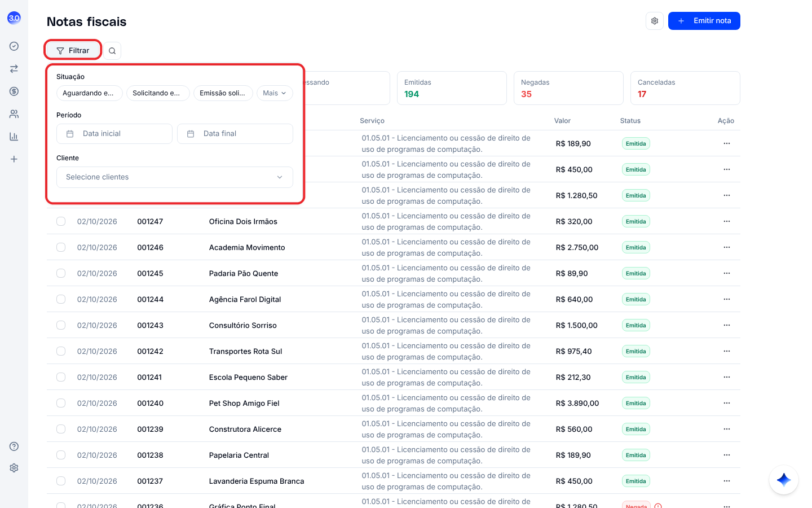Select the Aguardando e... status chip
This screenshot has height=508, width=812.
[x=89, y=93]
